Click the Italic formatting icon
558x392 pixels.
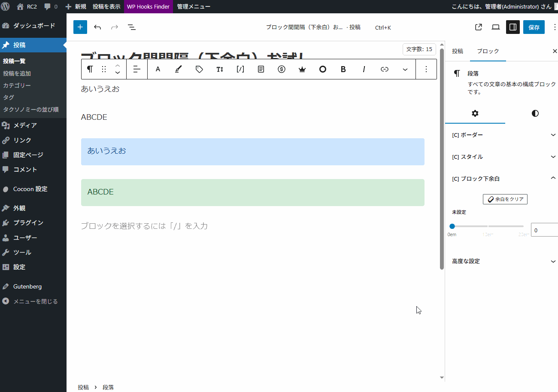[x=364, y=69]
